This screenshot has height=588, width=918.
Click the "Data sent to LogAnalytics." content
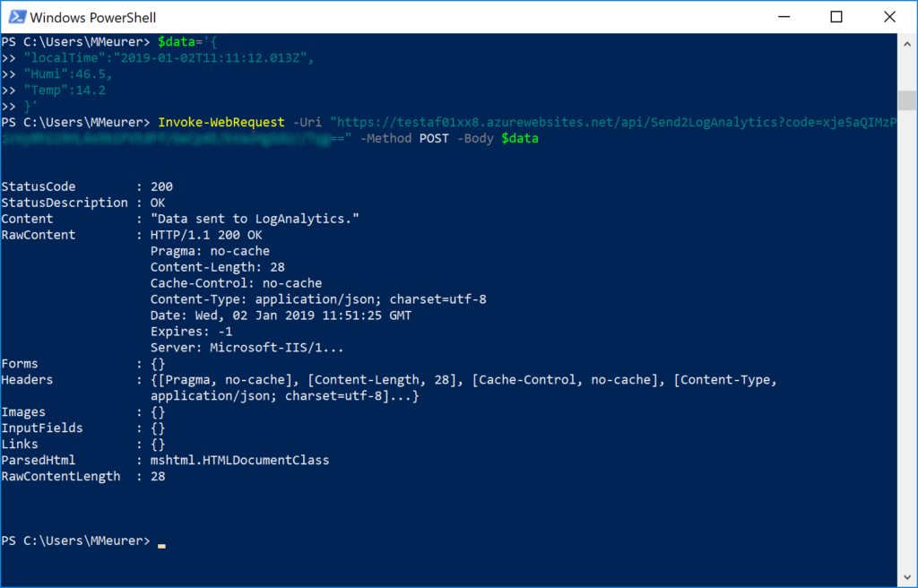pos(255,219)
